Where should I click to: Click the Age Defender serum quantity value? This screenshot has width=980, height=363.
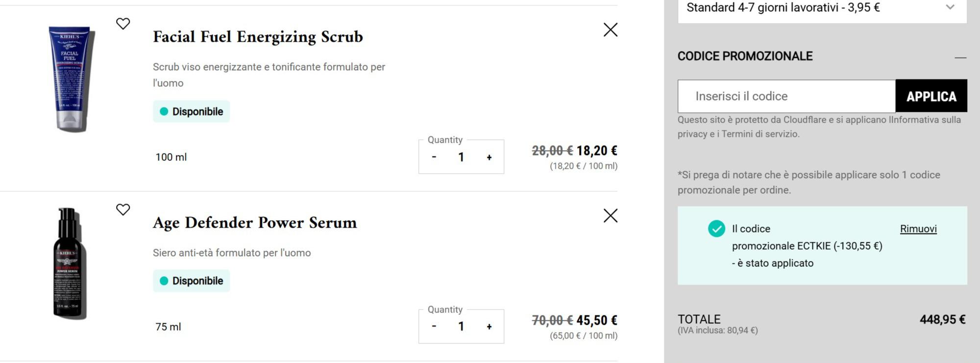[461, 326]
